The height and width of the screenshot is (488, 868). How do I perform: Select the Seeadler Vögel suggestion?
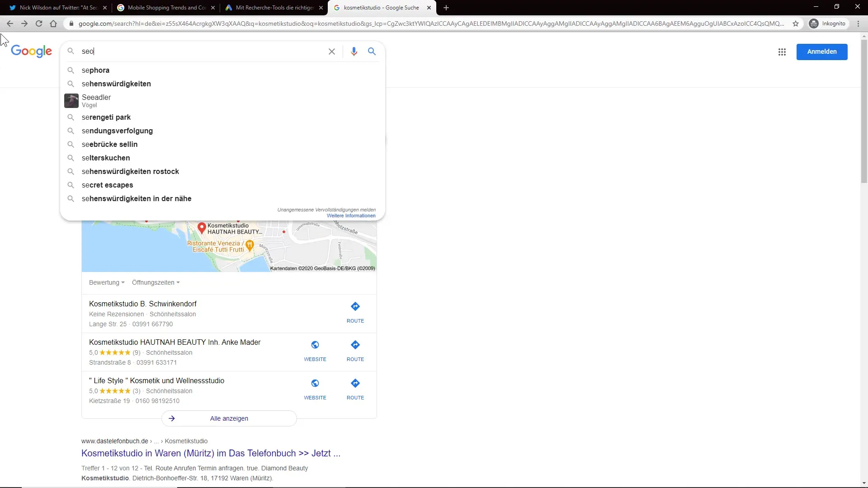pyautogui.click(x=222, y=101)
